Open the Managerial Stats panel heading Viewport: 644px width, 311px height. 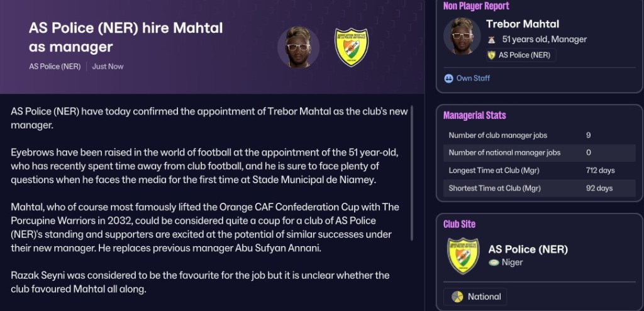(474, 116)
